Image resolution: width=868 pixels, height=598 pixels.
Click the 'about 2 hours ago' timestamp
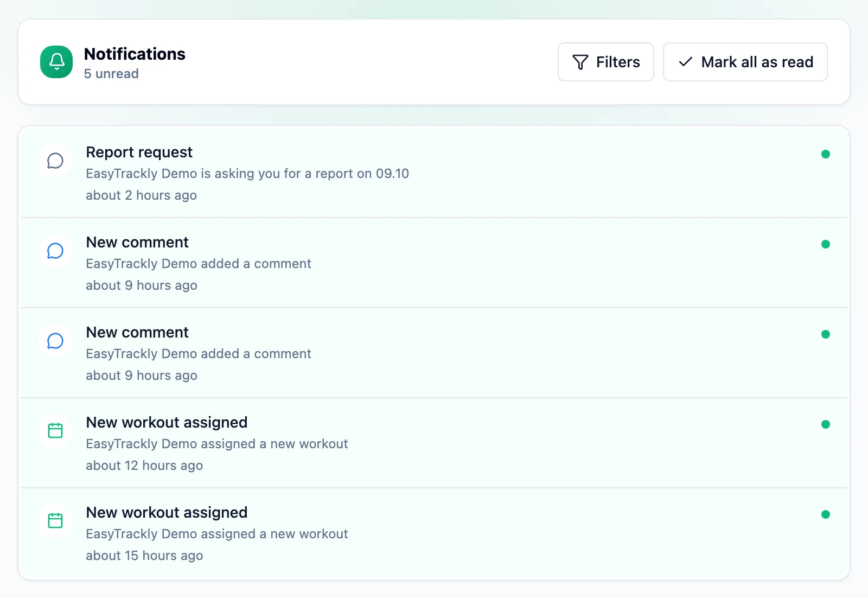[142, 195]
